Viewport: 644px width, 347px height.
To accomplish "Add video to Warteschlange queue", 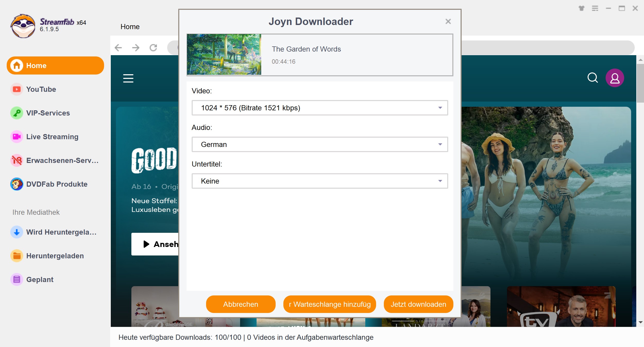I will [x=329, y=304].
